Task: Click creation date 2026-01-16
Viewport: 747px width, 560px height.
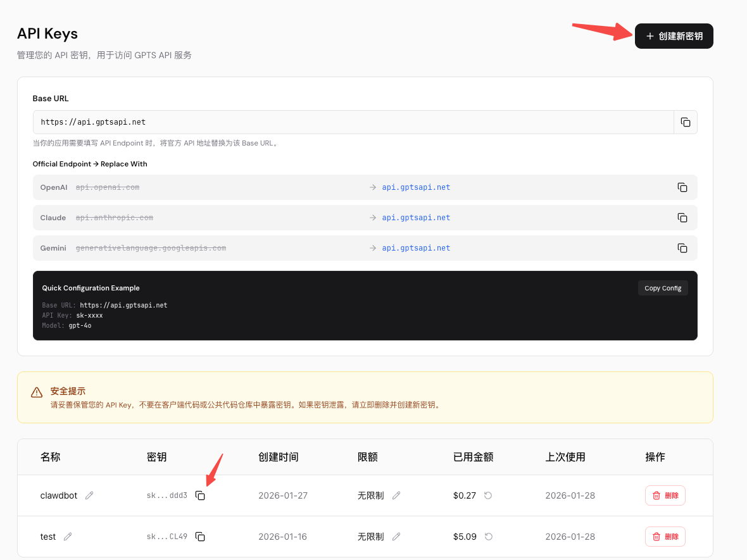Action: coord(282,537)
